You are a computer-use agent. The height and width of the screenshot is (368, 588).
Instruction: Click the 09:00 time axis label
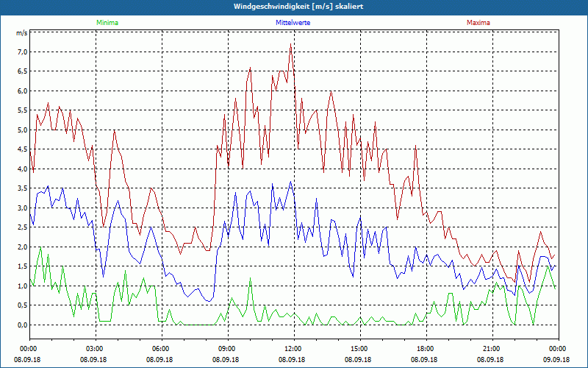tap(228, 349)
